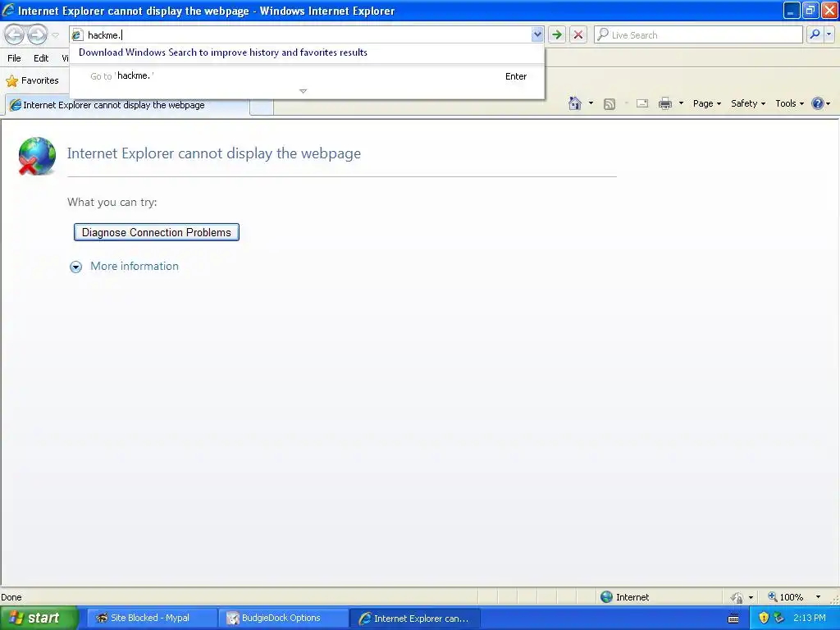The width and height of the screenshot is (840, 630).
Task: Switch to Site Blocked - Mypal taskbar window
Action: 150,619
